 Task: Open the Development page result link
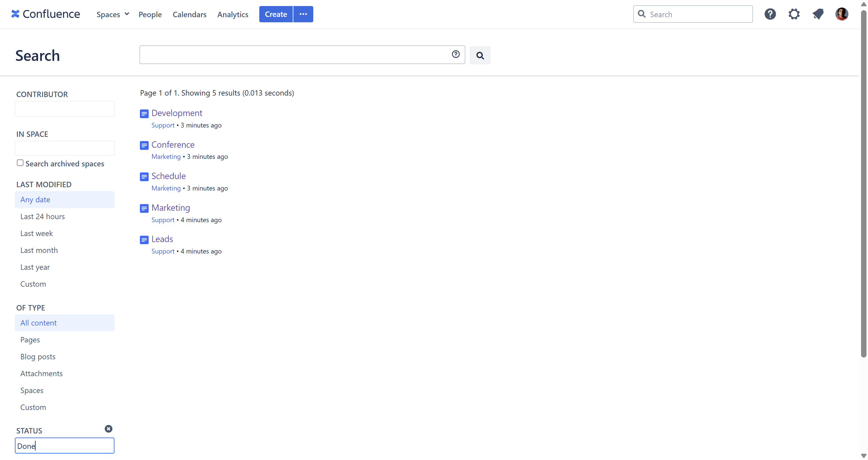pos(177,113)
